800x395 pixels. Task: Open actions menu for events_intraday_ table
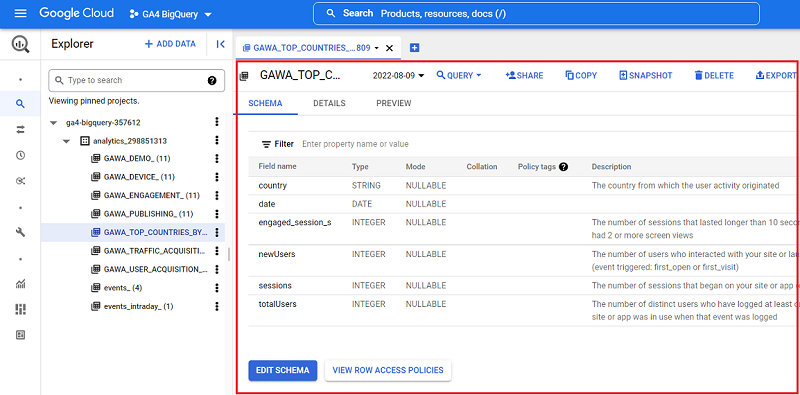pyautogui.click(x=217, y=306)
